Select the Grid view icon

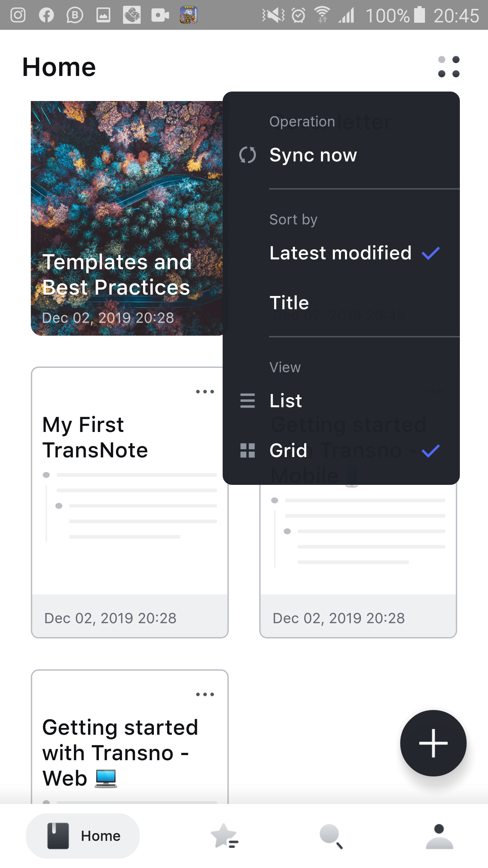point(247,450)
